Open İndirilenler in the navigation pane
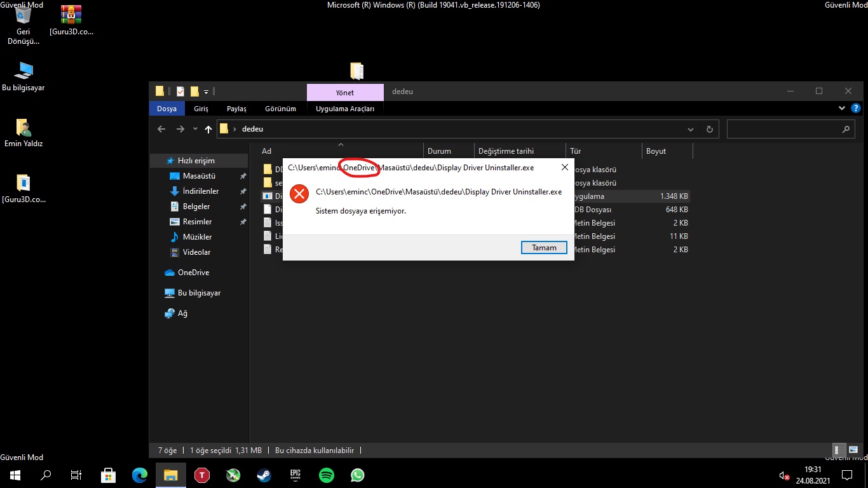 pyautogui.click(x=201, y=191)
